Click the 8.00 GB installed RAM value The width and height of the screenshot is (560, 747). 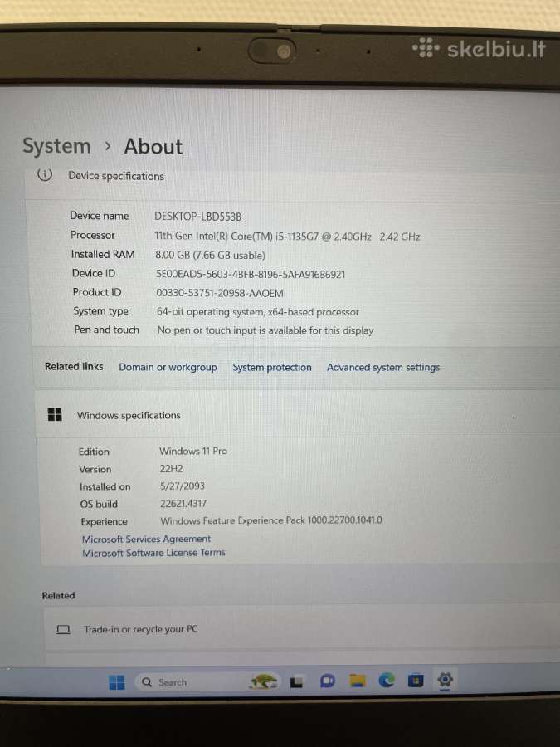click(x=210, y=256)
